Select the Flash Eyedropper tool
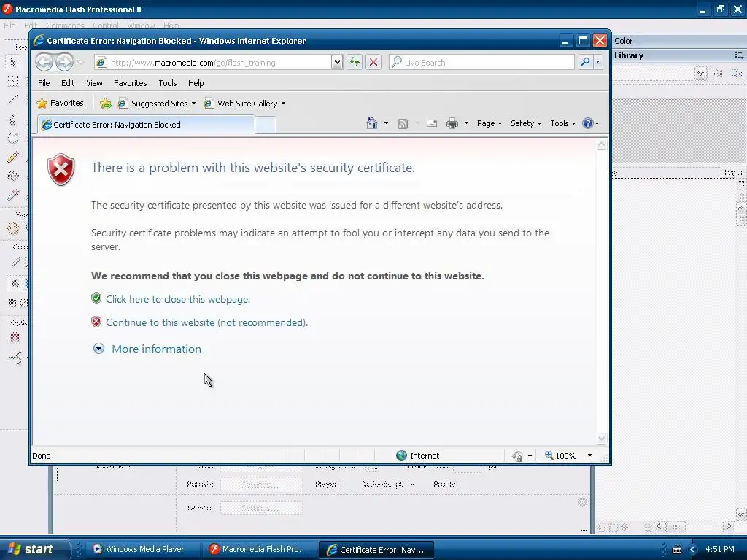The height and width of the screenshot is (560, 747). [x=13, y=195]
